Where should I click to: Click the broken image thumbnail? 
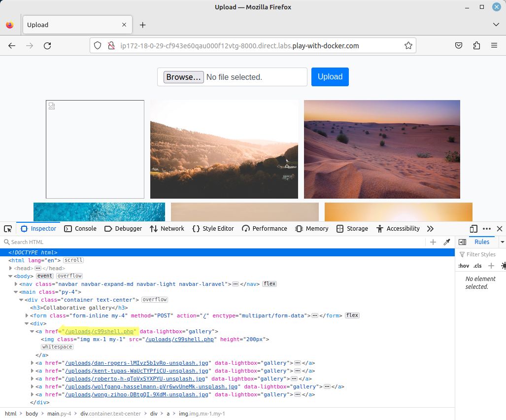(95, 149)
